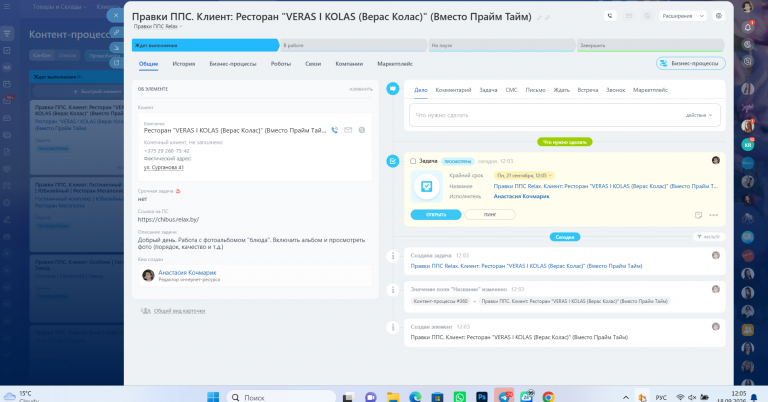Open the Связи tab

[x=313, y=64]
